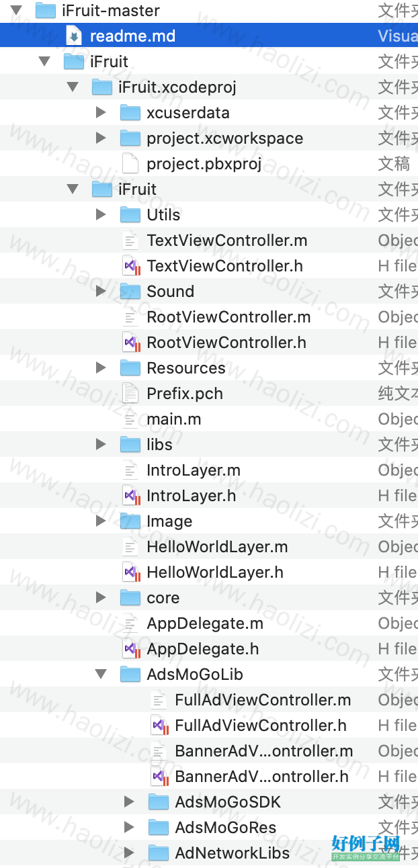Viewport: 418px width, 868px height.
Task: Click the RootViewController.h Visual Studio icon
Action: pos(131,343)
